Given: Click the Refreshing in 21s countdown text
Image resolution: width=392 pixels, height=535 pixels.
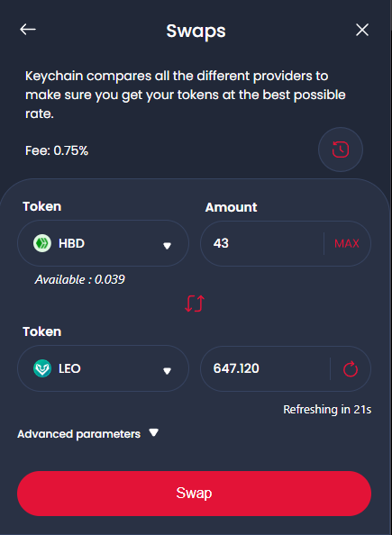Looking at the screenshot, I should [327, 409].
